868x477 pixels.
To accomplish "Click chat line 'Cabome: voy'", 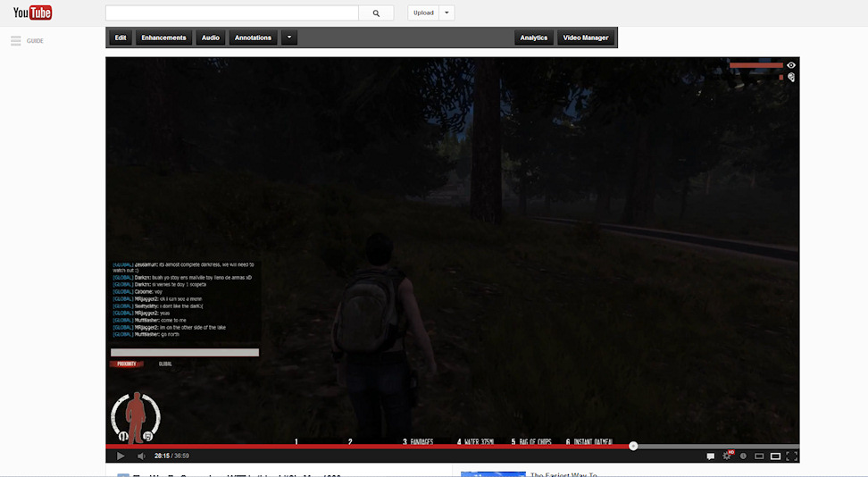I will coord(138,291).
